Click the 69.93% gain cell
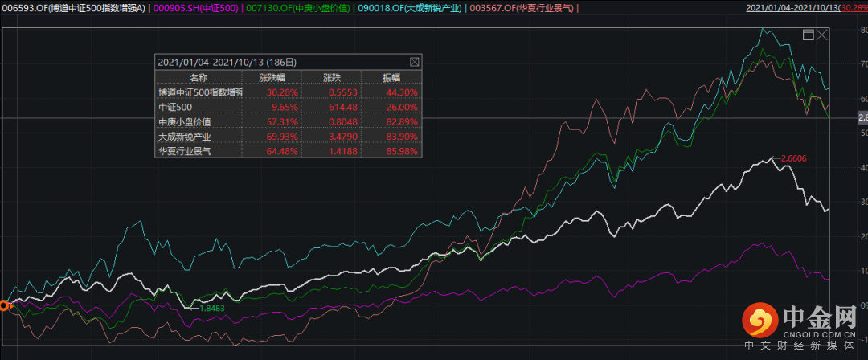868x360 pixels. pyautogui.click(x=284, y=136)
